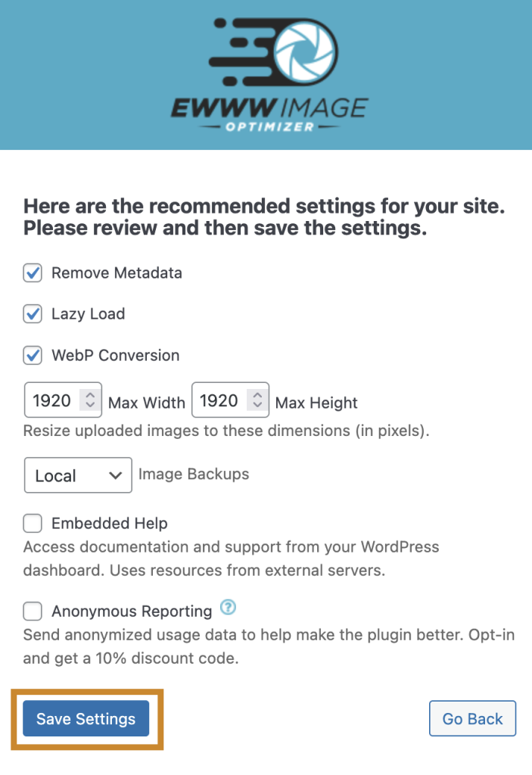Viewport: 532px width, 775px height.
Task: Click the "Lazy Load" label text
Action: coord(88,314)
